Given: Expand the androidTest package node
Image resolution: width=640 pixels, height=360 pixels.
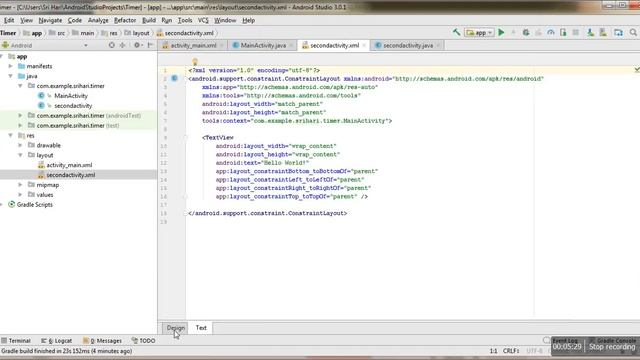Looking at the screenshot, I should pyautogui.click(x=20, y=116).
